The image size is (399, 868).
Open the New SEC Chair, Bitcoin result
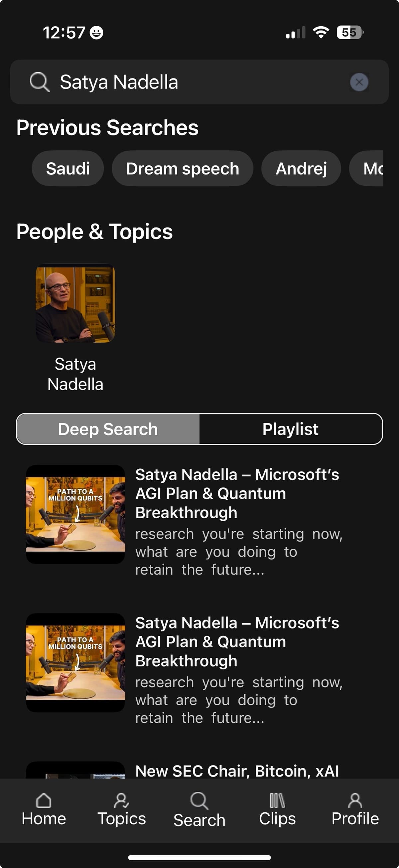pyautogui.click(x=237, y=771)
